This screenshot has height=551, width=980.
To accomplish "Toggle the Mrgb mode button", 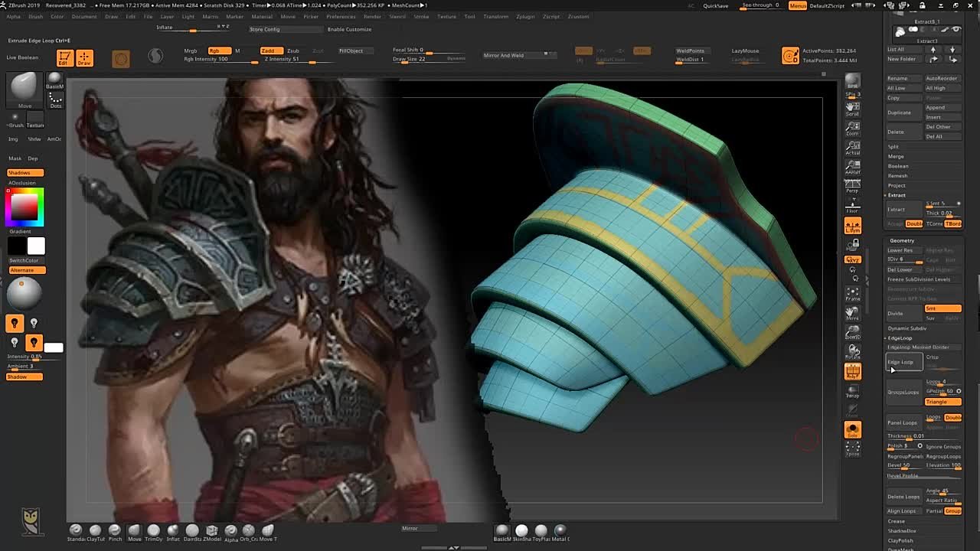I will pos(191,51).
